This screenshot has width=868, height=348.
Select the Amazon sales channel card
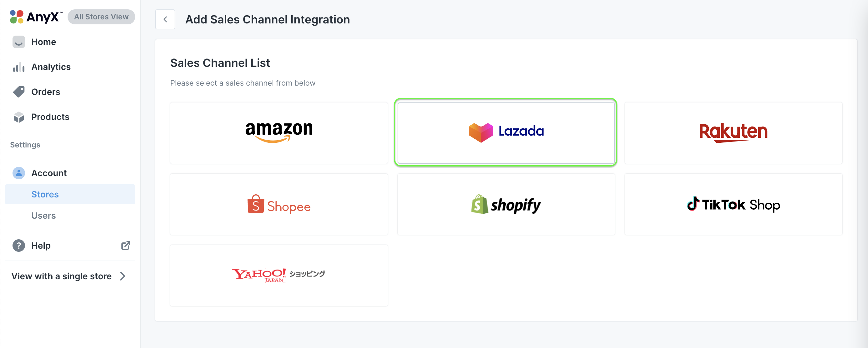[279, 133]
